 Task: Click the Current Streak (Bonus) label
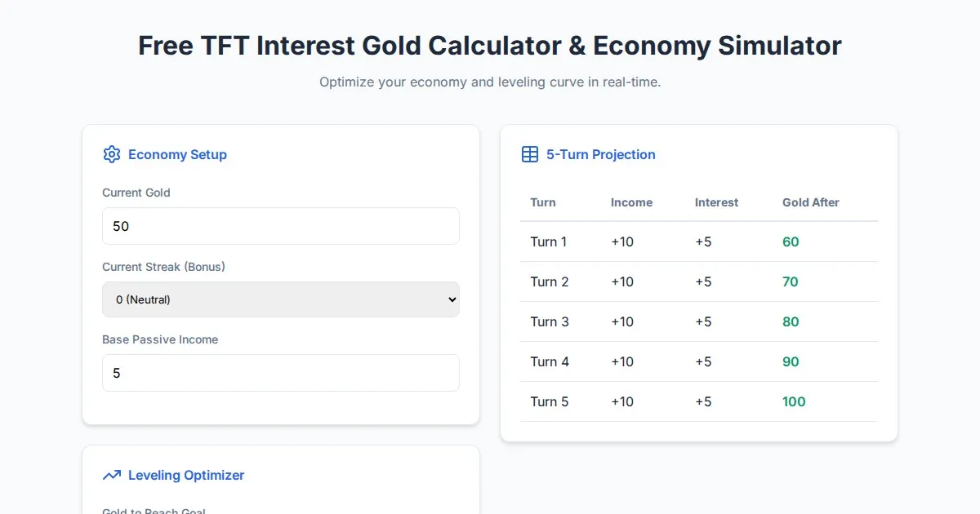tap(163, 267)
